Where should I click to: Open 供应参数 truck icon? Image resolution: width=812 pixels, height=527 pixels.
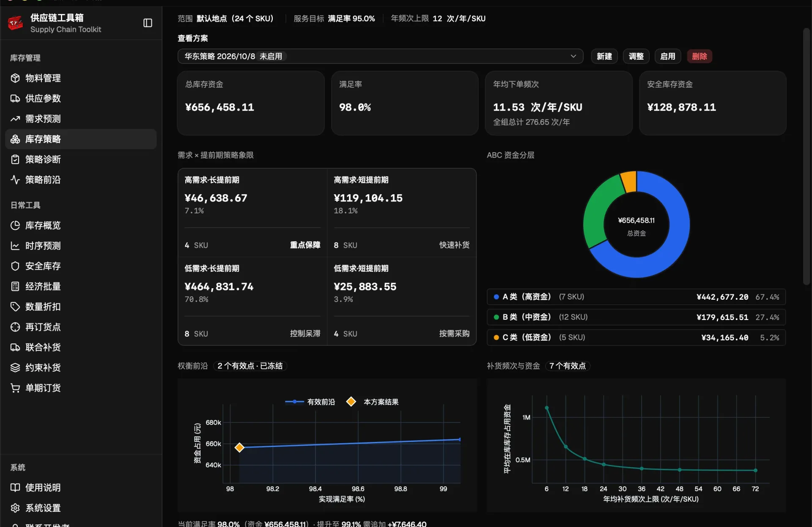click(15, 98)
